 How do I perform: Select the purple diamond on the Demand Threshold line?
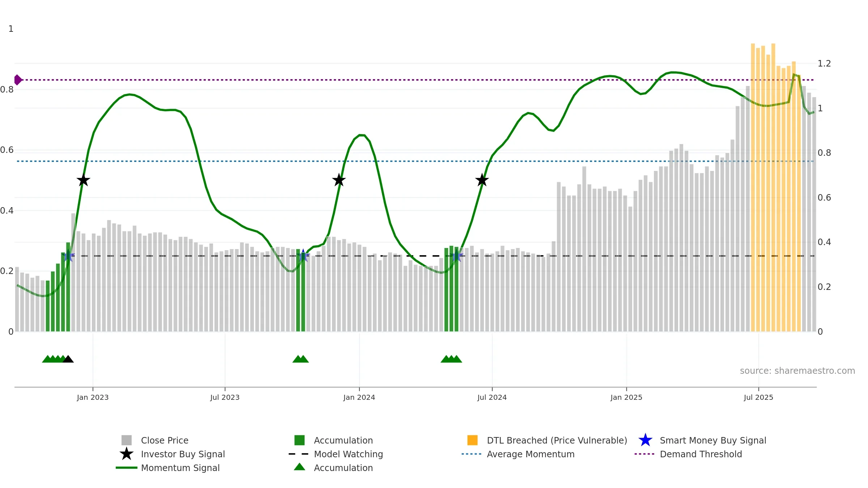[x=18, y=80]
